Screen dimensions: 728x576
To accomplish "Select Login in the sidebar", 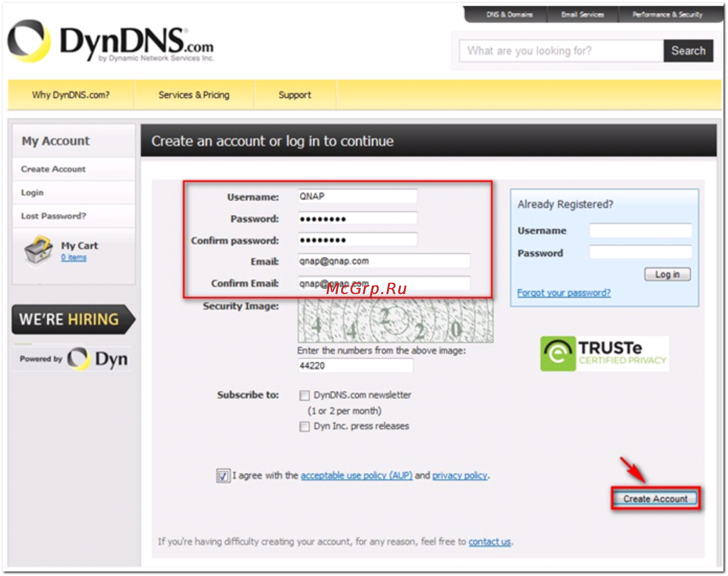I will [73, 193].
